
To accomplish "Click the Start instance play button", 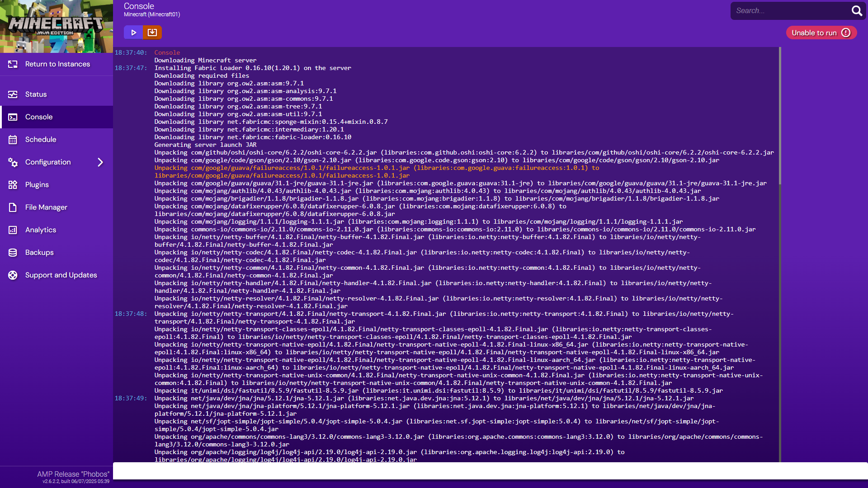I will (133, 33).
